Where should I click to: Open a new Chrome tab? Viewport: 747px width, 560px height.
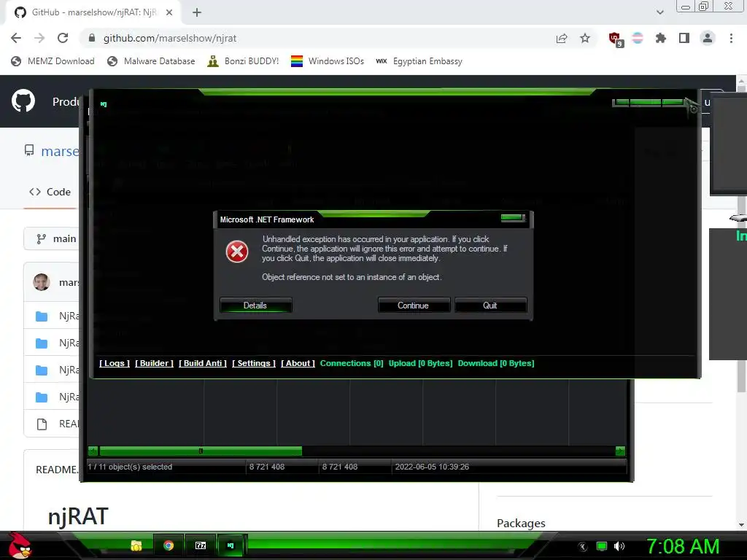197,12
